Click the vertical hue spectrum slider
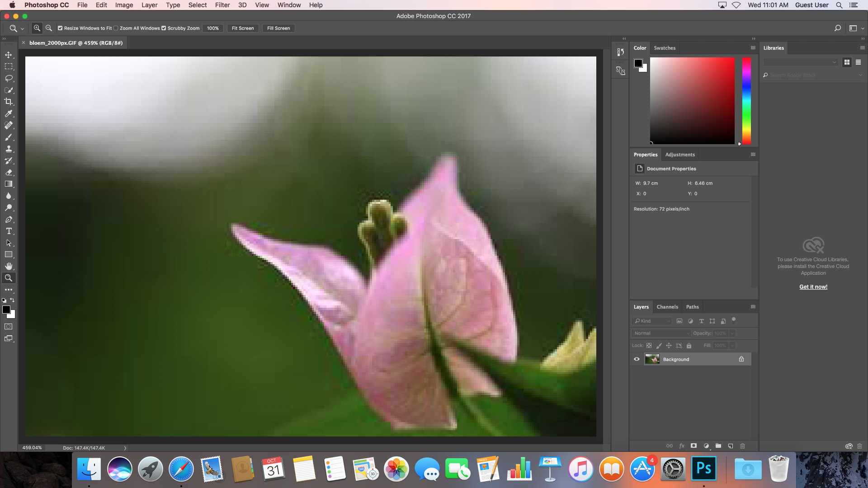This screenshot has width=868, height=488. [x=746, y=101]
